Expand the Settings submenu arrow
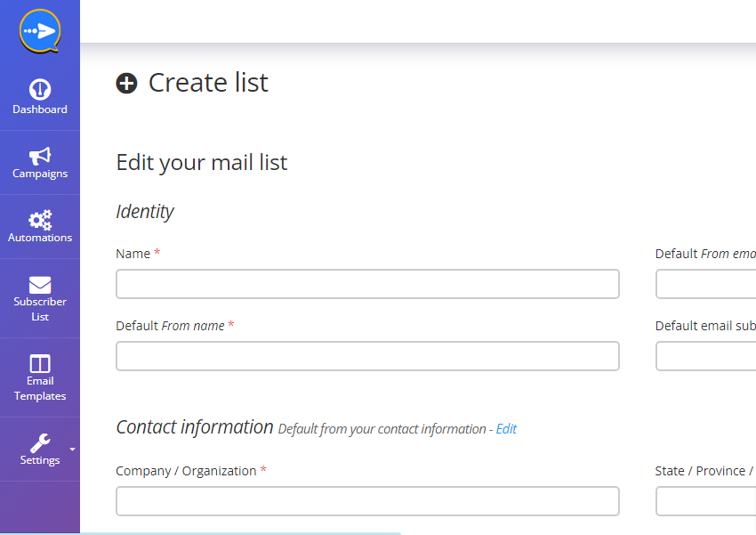Screen dimensions: 756x535 point(72,450)
